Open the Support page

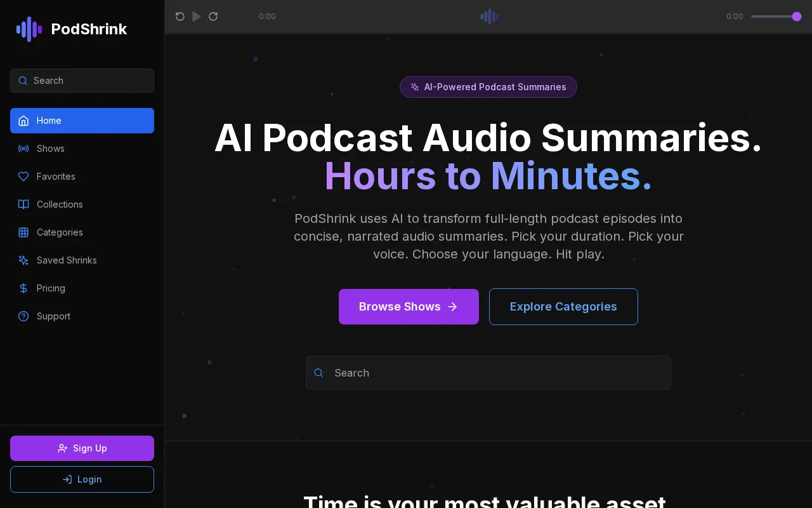click(x=82, y=316)
